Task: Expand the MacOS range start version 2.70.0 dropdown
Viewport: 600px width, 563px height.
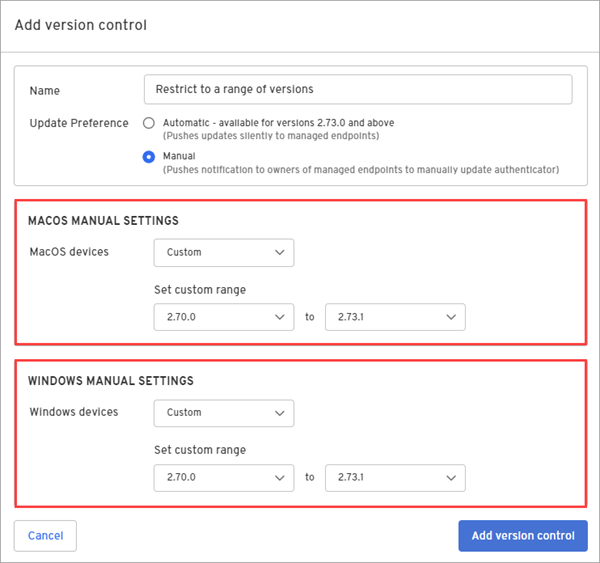Action: pyautogui.click(x=223, y=317)
